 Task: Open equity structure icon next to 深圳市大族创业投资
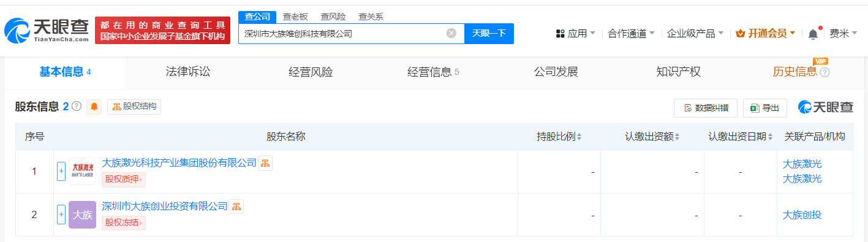tap(236, 206)
